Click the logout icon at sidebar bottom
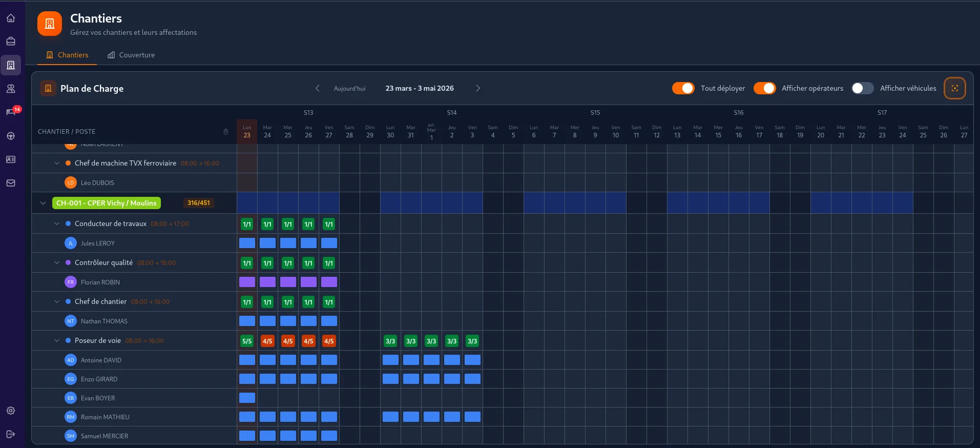This screenshot has width=980, height=448. pos(11,434)
